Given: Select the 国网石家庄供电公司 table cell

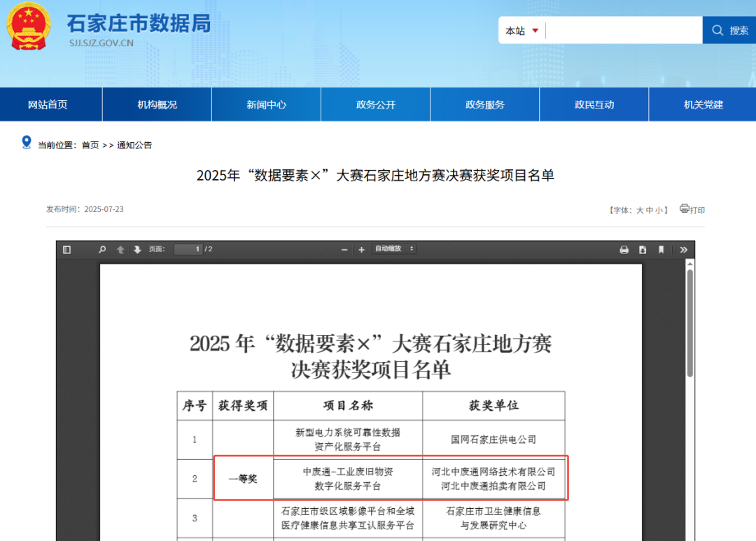Looking at the screenshot, I should [493, 440].
